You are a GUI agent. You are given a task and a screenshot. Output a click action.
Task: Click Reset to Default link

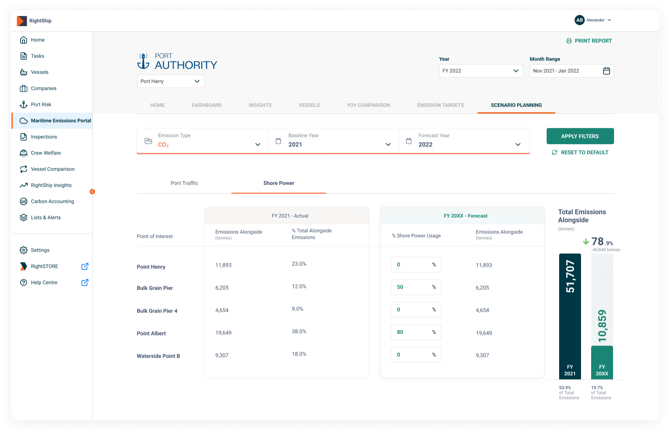580,152
